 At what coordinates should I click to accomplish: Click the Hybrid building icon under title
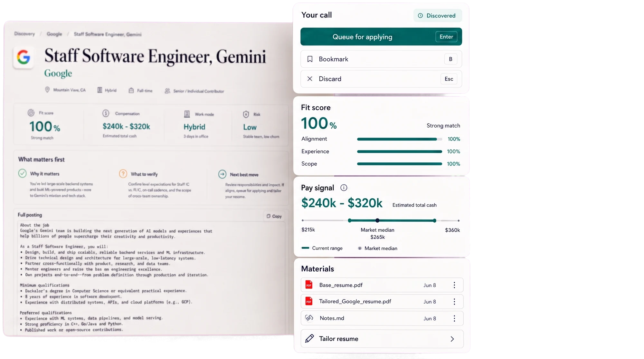[x=100, y=90]
